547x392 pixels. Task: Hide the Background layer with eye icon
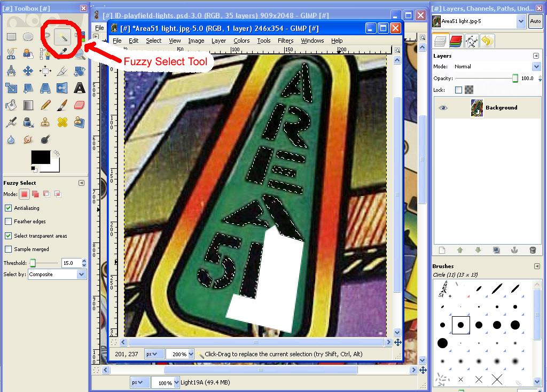[x=443, y=108]
